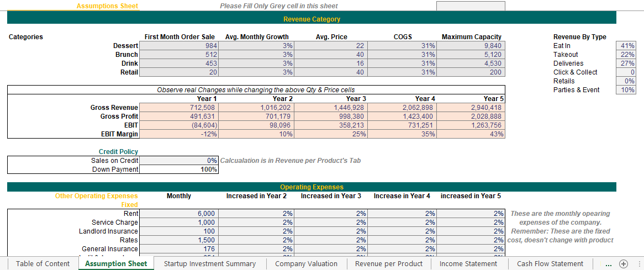Viewport: 644px width, 270px height.
Task: Select the Drink Maximum Capacity cell
Action: click(x=471, y=63)
